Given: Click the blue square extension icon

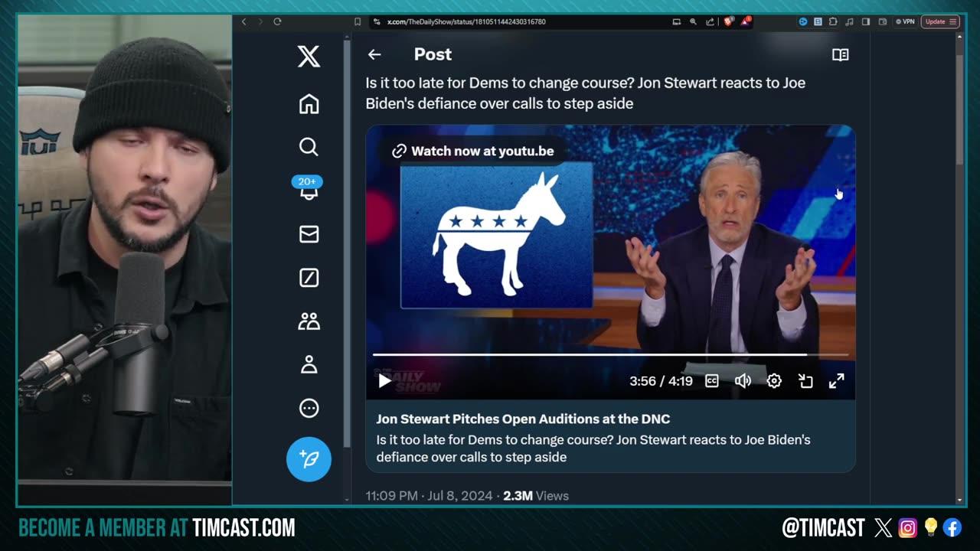Looking at the screenshot, I should [x=818, y=21].
